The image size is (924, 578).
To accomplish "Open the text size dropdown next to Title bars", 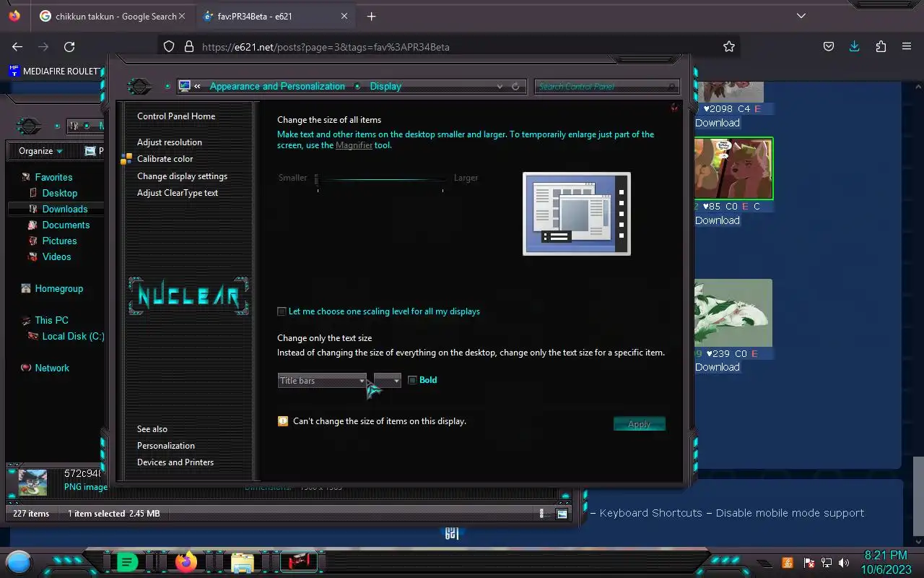I will (x=387, y=381).
